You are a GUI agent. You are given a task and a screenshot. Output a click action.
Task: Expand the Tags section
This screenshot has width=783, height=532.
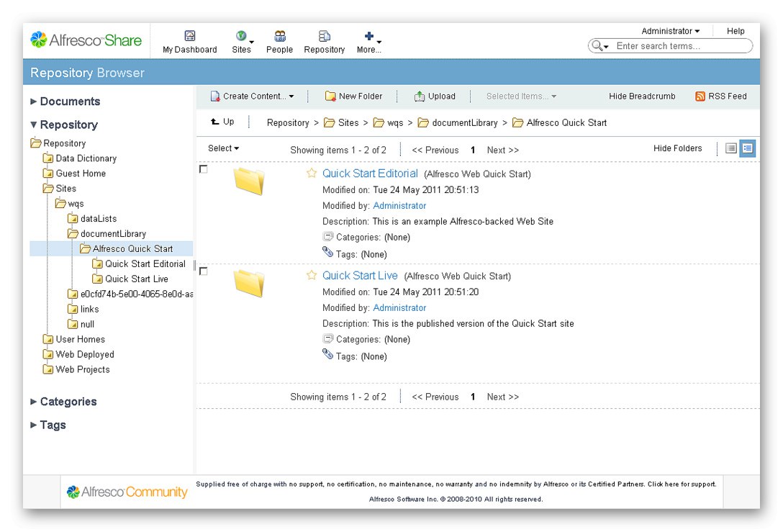click(x=48, y=425)
